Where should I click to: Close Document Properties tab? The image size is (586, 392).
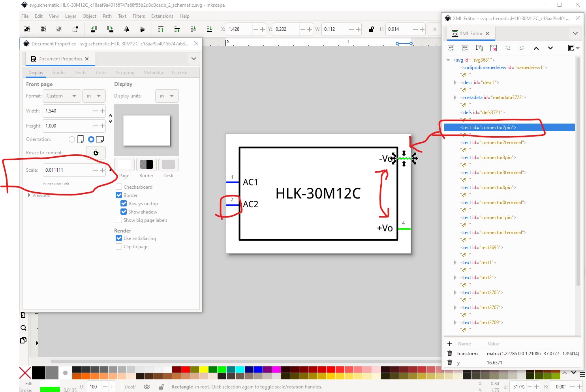click(87, 59)
